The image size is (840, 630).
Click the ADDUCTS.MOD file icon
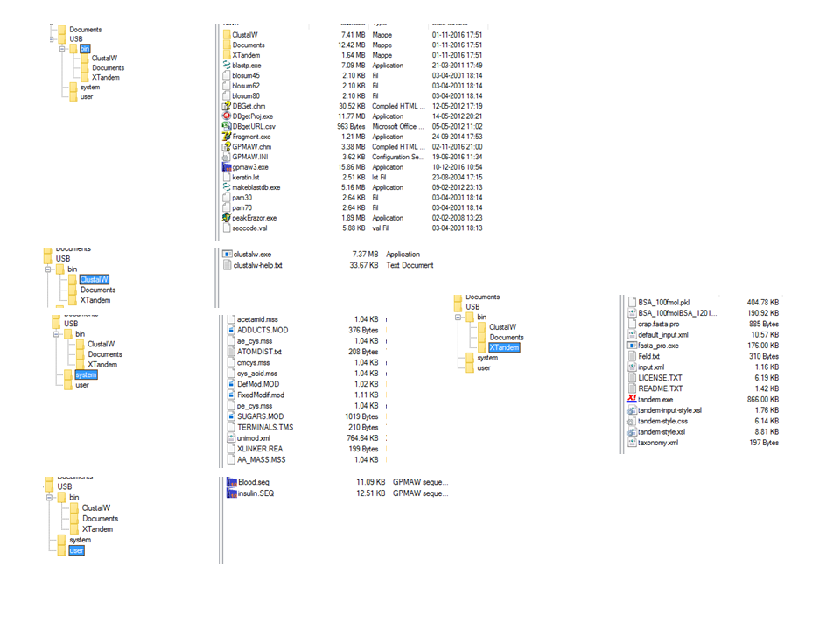tap(231, 330)
